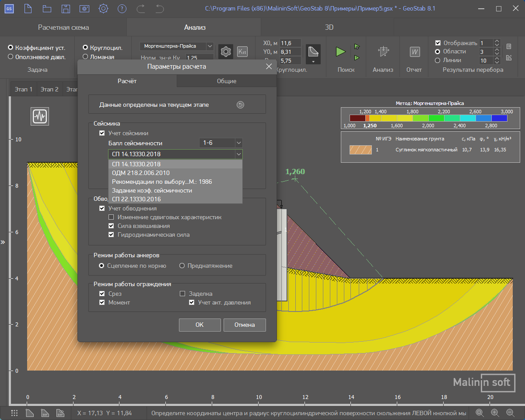Viewport: 525px width, 420px height.
Task: Confirm dialog with the OK button
Action: point(199,325)
